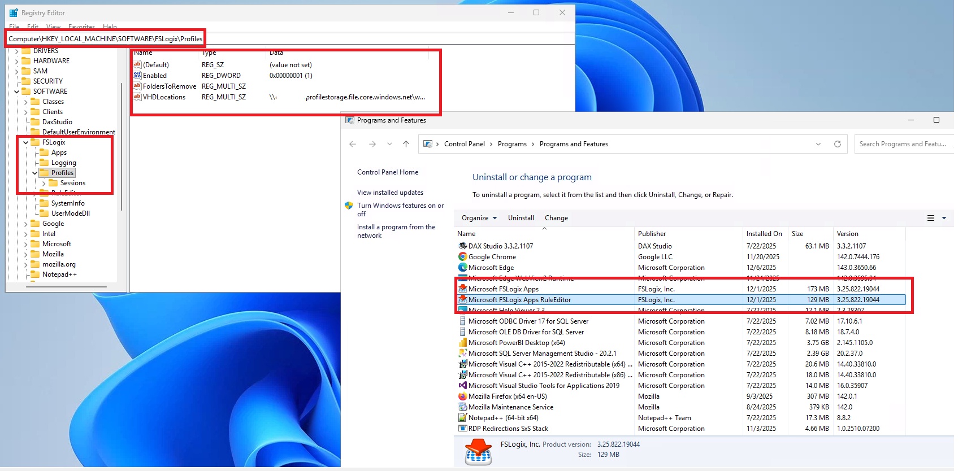Select the SystemInfo registry key

pyautogui.click(x=68, y=203)
